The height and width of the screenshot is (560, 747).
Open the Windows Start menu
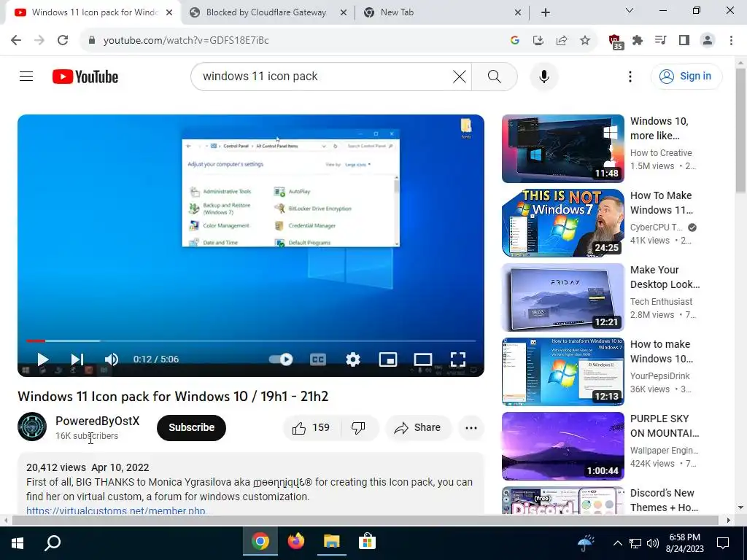pos(18,542)
